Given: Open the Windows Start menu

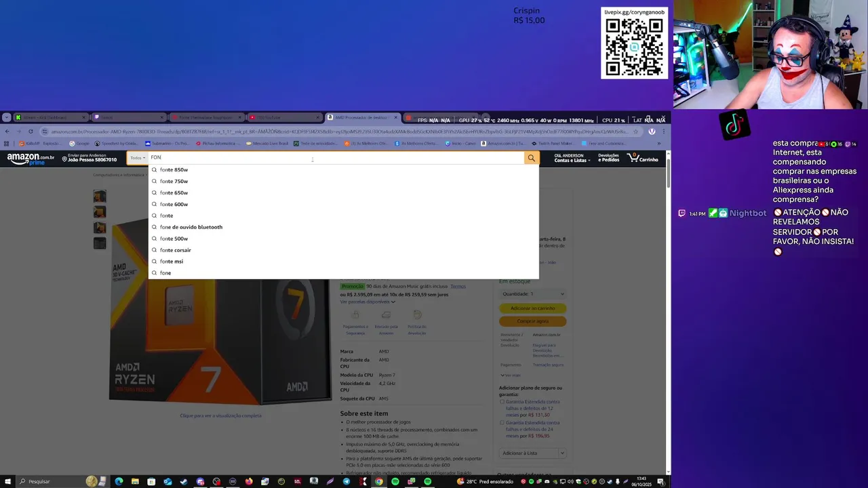Looking at the screenshot, I should (6, 481).
